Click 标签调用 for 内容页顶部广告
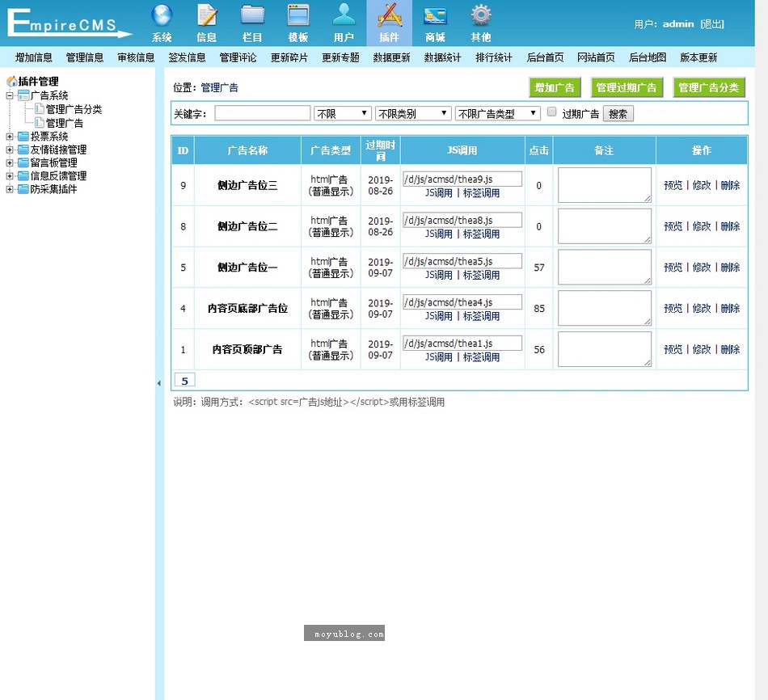This screenshot has width=768, height=700. pyautogui.click(x=482, y=357)
